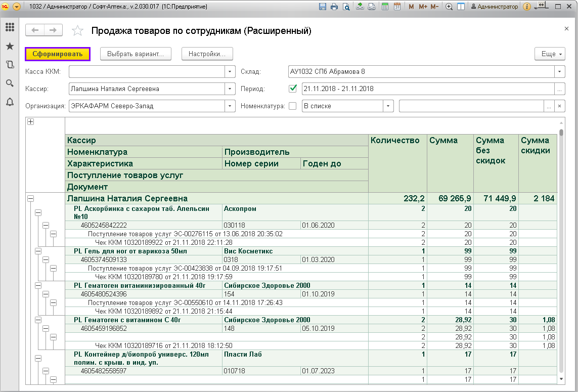Toggle the Период checkbox
The width and height of the screenshot is (578, 392).
pos(293,89)
